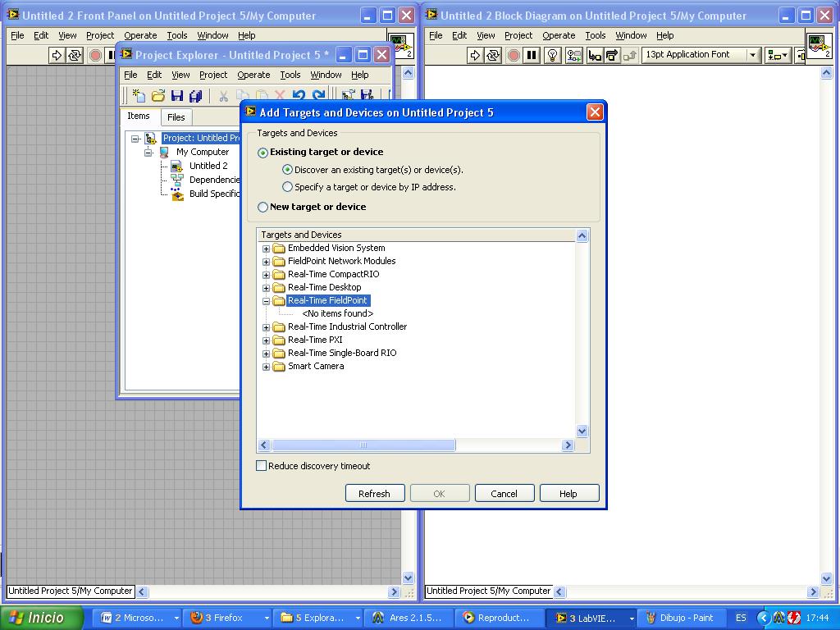Viewport: 840px width, 630px height.
Task: Click the grayed OK button
Action: (x=440, y=493)
